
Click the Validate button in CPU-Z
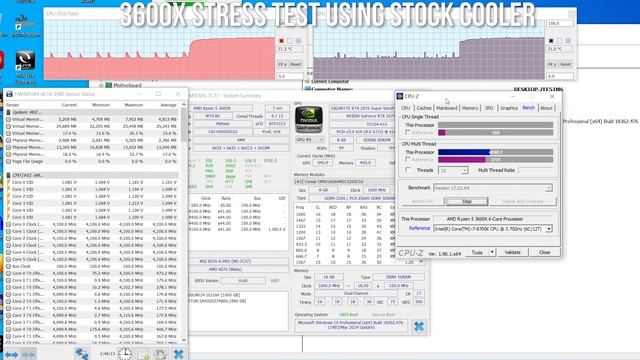click(512, 252)
